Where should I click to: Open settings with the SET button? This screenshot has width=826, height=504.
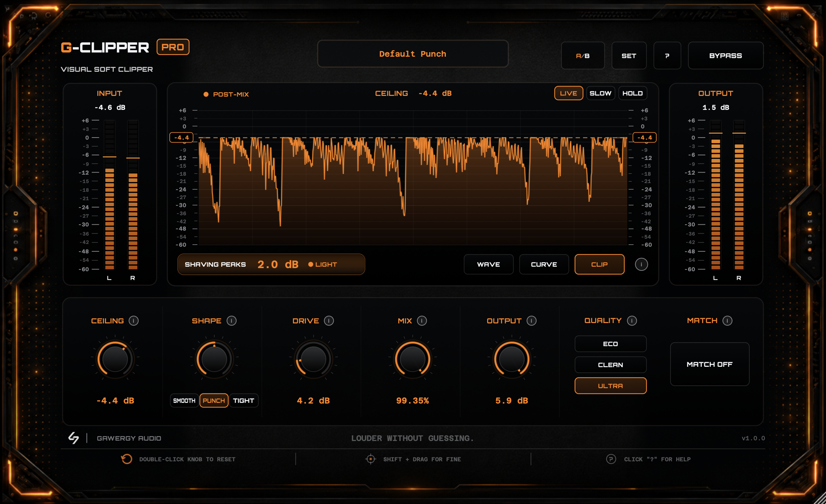(x=629, y=56)
